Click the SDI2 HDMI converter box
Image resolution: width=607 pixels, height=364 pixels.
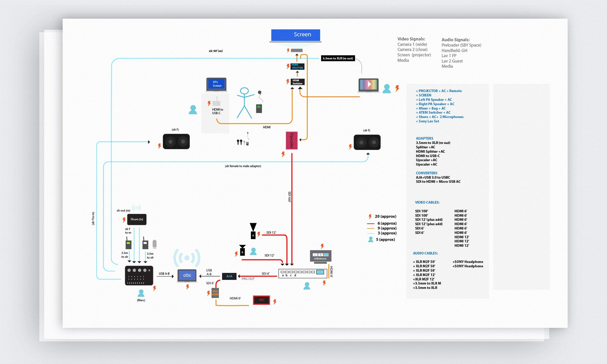[215, 293]
